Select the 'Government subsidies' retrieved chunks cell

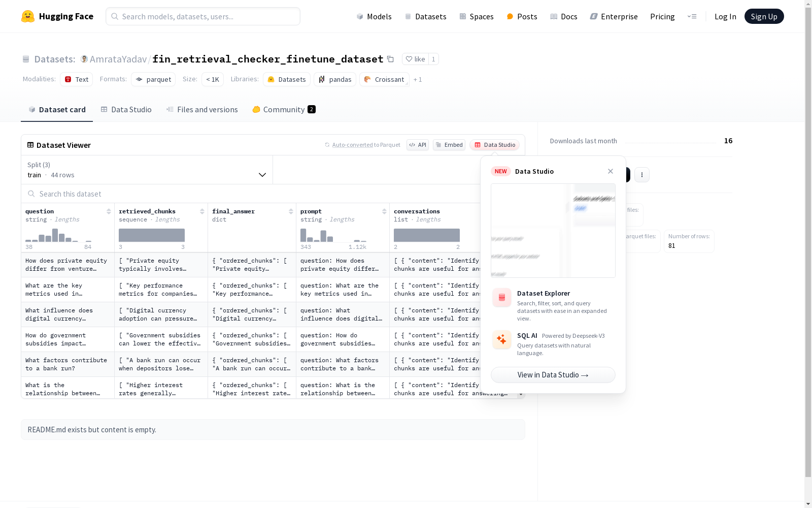[x=161, y=339]
